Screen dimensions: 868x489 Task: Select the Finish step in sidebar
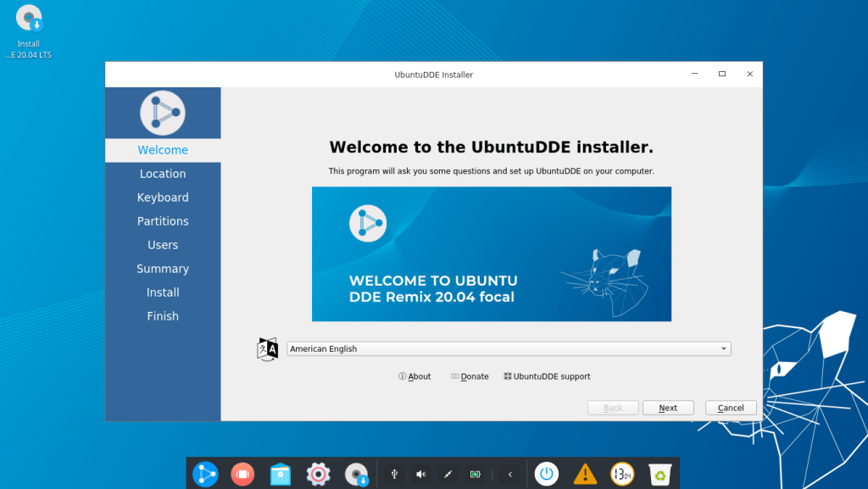point(163,316)
